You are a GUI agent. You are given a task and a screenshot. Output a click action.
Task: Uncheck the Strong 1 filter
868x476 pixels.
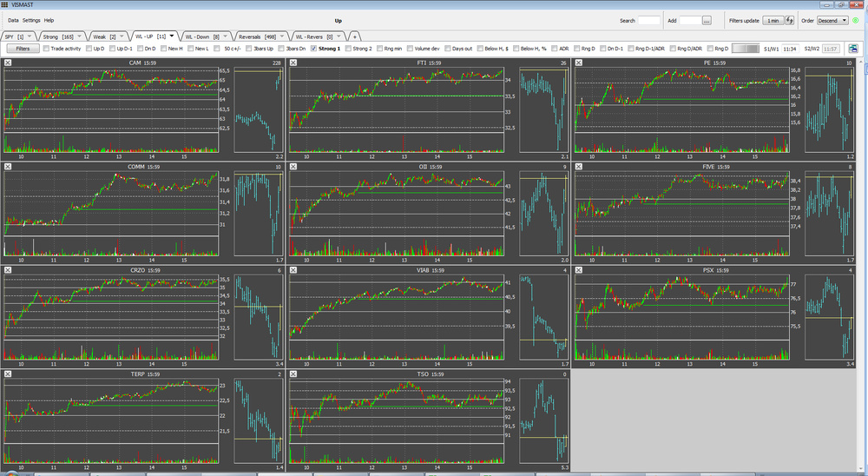[314, 49]
